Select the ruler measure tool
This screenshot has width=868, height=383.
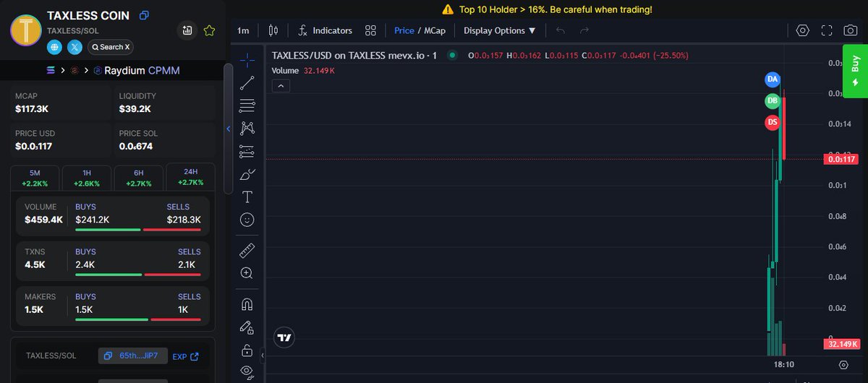247,250
